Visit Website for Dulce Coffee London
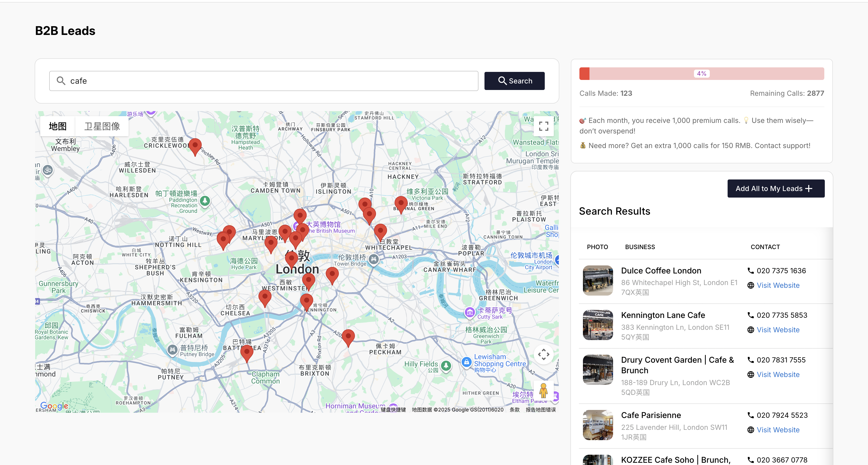868x465 pixels. [x=778, y=285]
